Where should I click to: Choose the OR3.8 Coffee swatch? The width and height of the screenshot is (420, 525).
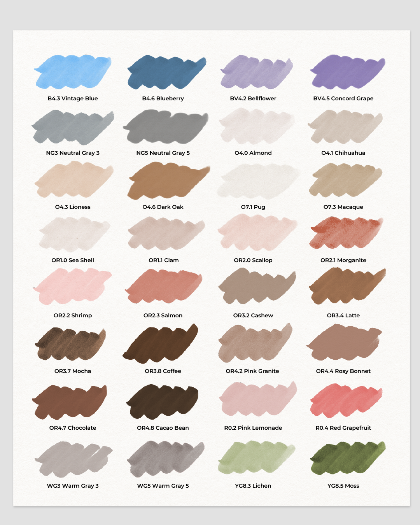point(160,344)
